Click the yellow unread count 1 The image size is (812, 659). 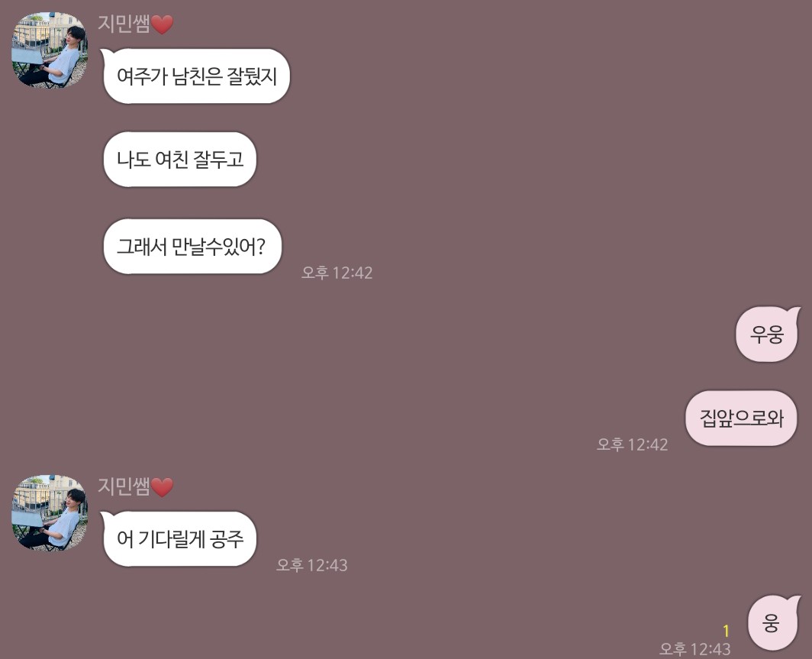(x=726, y=631)
